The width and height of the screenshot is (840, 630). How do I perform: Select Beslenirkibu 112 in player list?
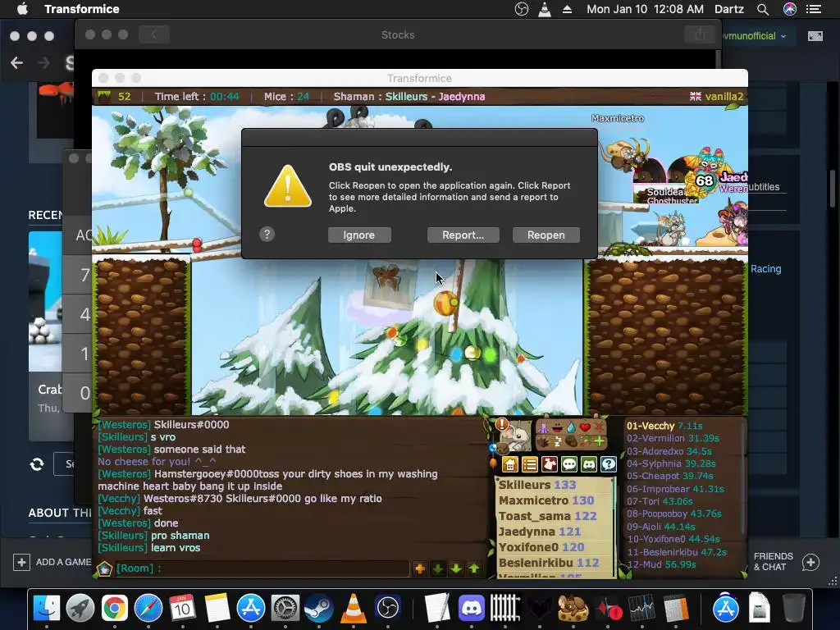coord(549,563)
